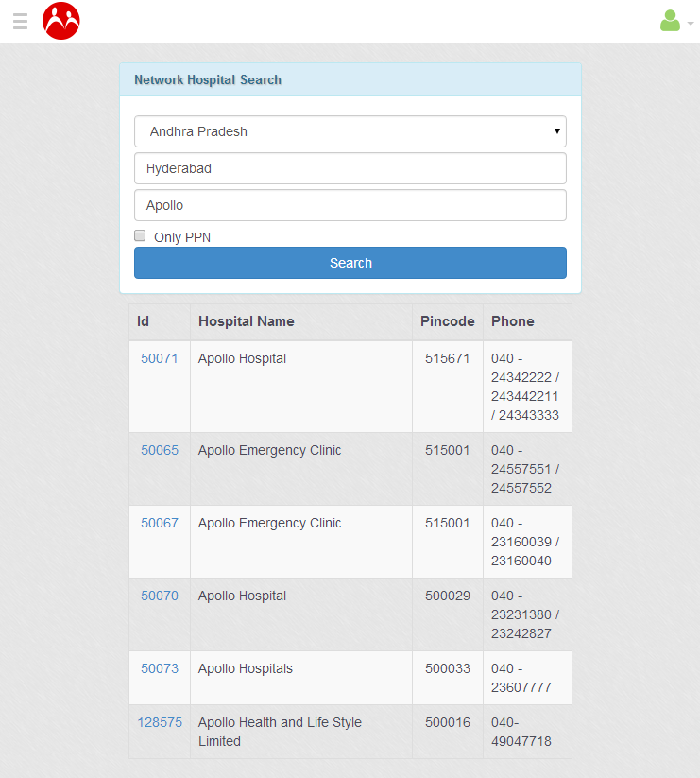
Task: Open the green user profile icon
Action: click(x=670, y=21)
